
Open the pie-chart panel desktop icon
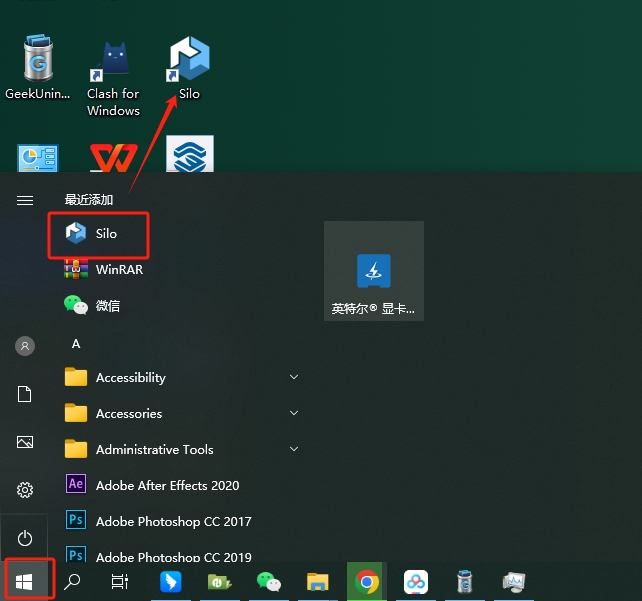click(x=38, y=158)
